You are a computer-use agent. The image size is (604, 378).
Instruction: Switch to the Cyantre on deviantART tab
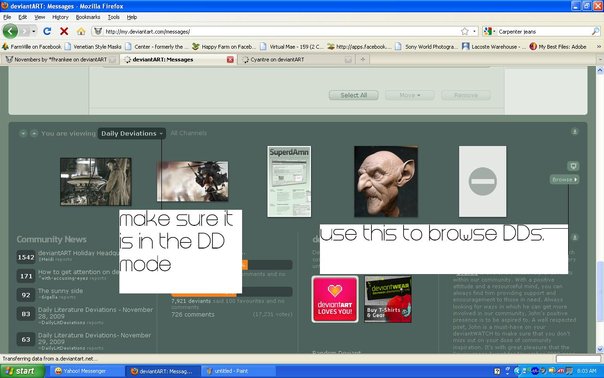[x=296, y=59]
